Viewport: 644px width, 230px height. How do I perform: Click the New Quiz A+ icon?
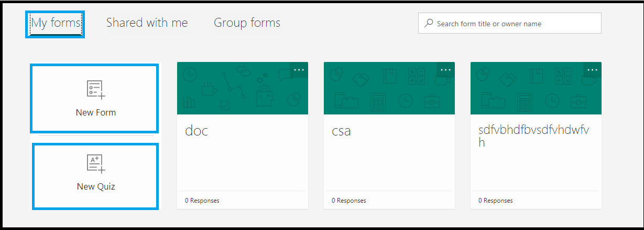[96, 164]
